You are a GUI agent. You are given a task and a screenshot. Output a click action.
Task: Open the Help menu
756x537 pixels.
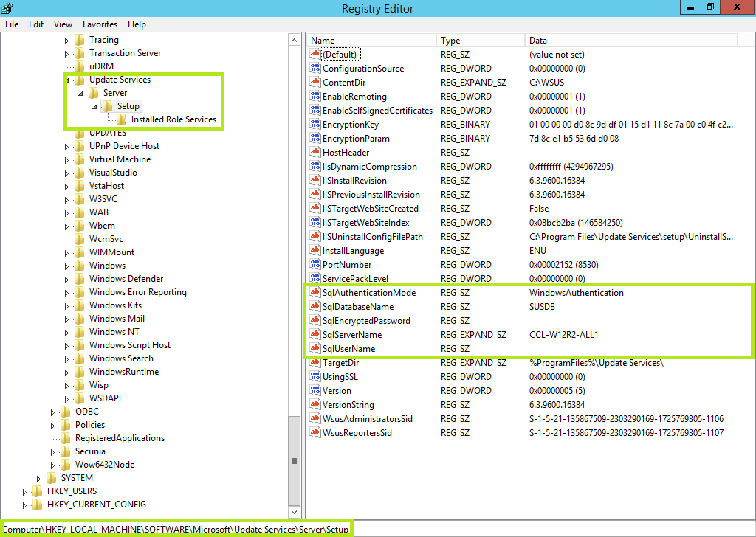[x=137, y=24]
